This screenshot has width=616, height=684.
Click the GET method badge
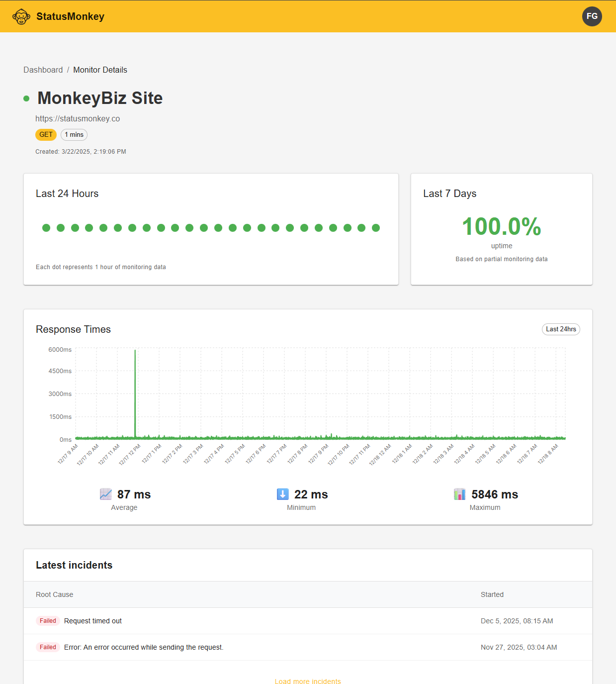pyautogui.click(x=46, y=134)
